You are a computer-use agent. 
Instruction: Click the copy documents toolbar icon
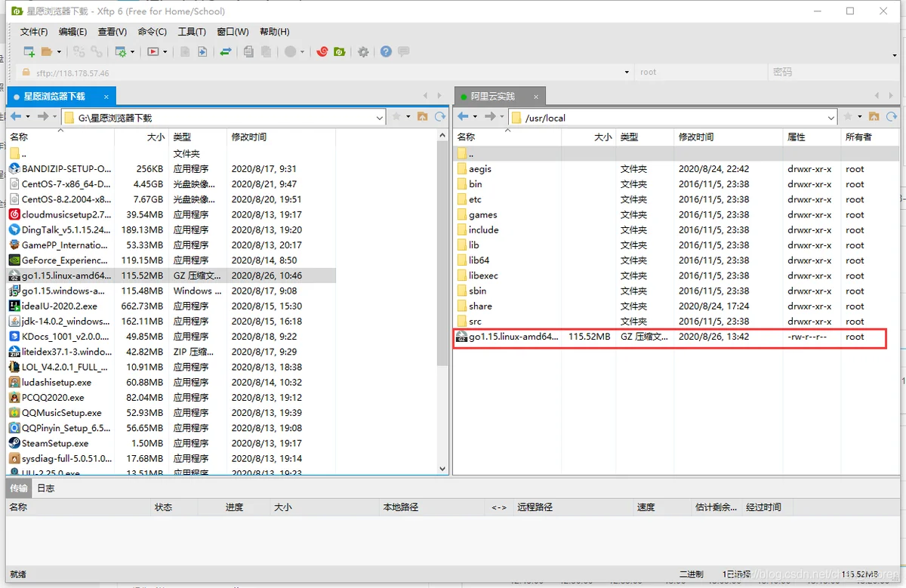[248, 51]
